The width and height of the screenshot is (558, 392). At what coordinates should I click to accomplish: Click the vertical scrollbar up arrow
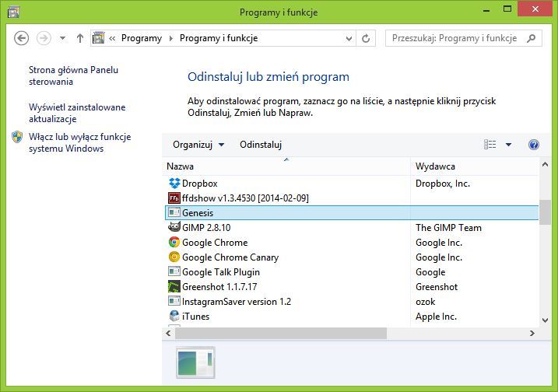545,164
